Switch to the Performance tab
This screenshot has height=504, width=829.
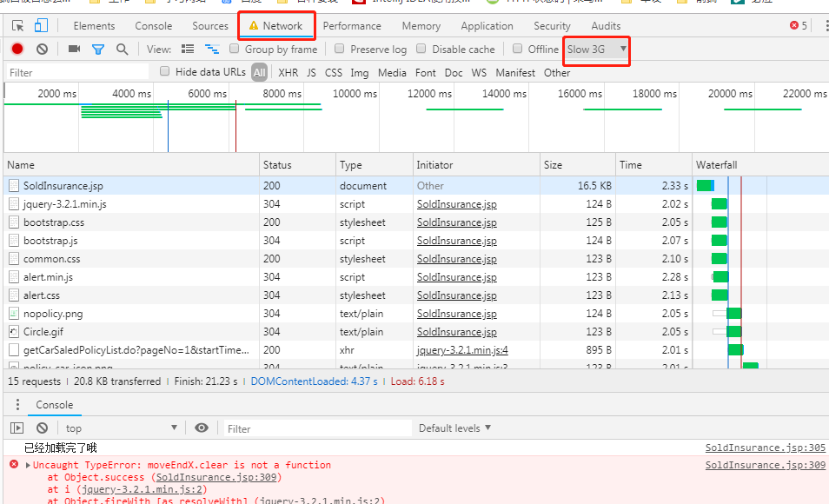pyautogui.click(x=352, y=26)
